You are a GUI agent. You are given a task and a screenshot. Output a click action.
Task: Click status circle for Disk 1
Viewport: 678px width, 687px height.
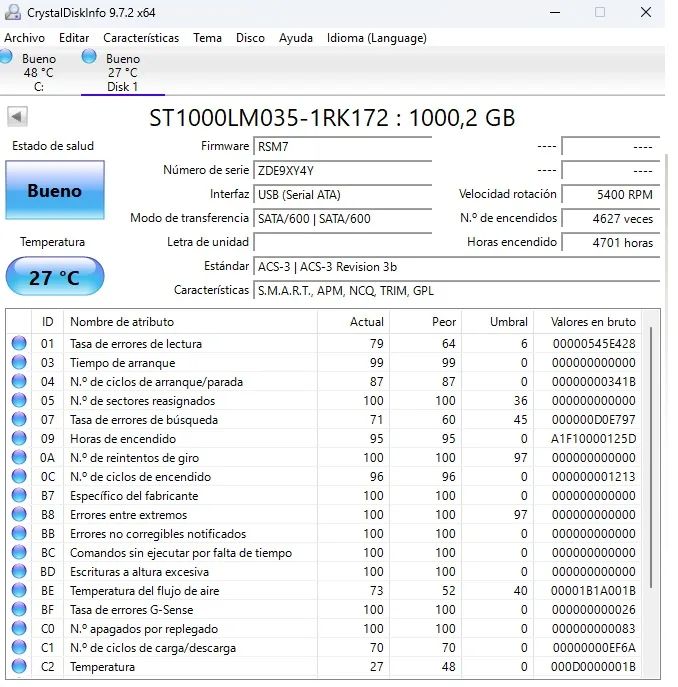[89, 57]
